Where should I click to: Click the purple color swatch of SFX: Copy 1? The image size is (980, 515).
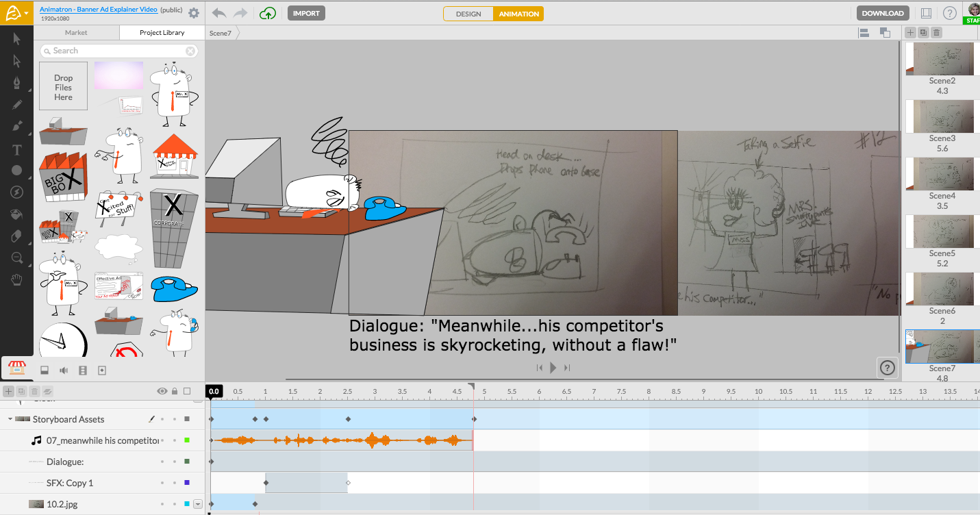(x=187, y=483)
